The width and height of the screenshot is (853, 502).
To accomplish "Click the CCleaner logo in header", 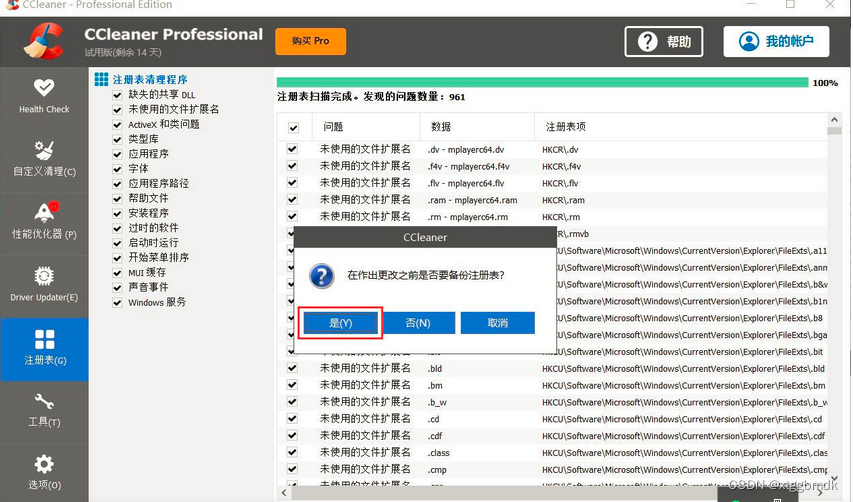I will point(44,41).
